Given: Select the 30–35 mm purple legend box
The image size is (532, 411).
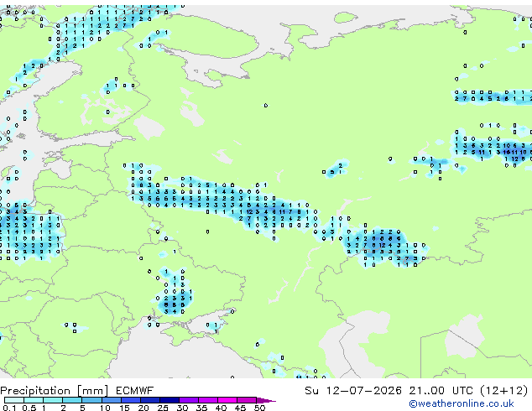Looking at the screenshot, I should point(189,400).
